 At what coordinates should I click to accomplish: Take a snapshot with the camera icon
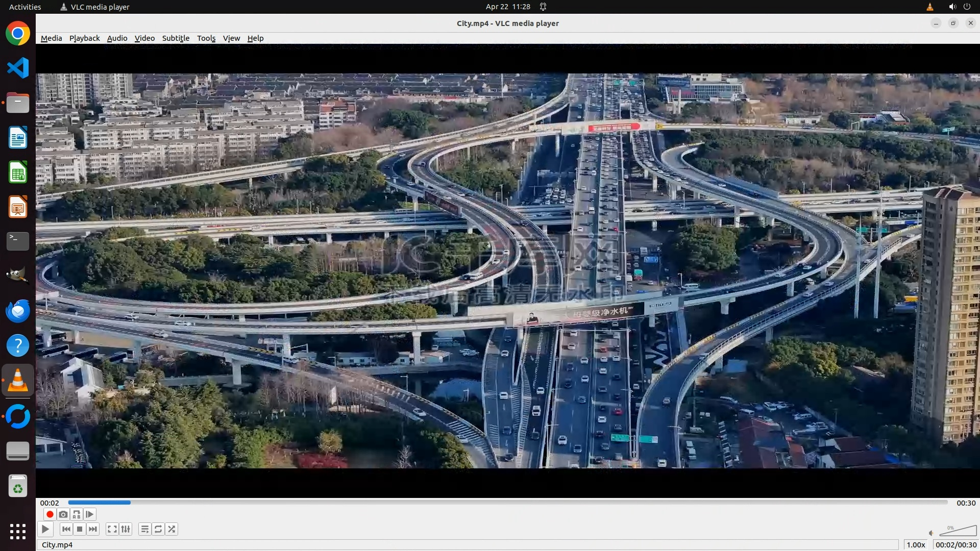(x=63, y=514)
